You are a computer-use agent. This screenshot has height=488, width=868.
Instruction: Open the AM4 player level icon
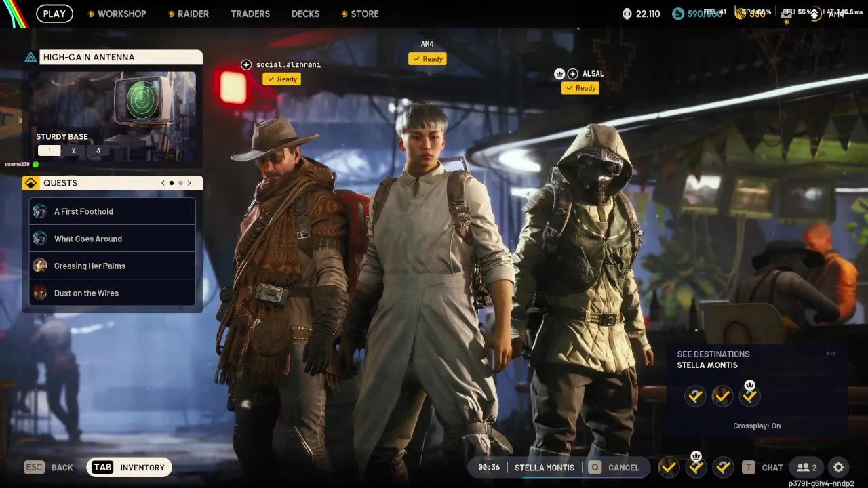click(814, 14)
